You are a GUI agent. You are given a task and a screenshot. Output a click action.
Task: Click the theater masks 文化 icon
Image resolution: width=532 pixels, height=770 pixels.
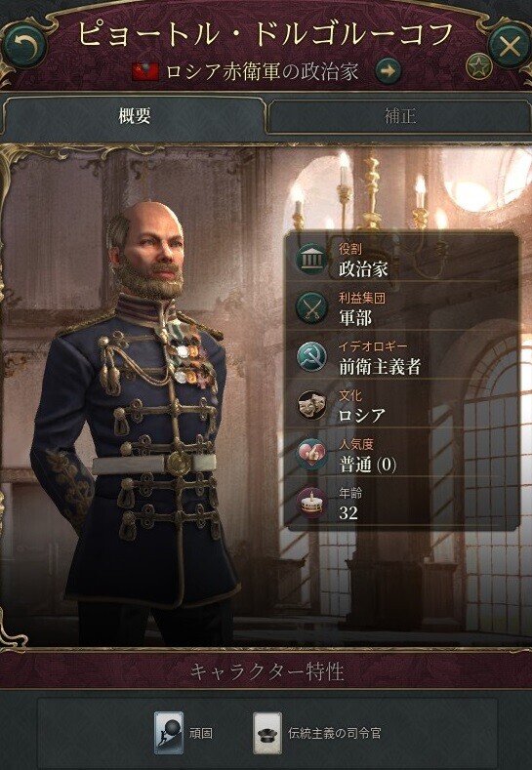(x=311, y=405)
